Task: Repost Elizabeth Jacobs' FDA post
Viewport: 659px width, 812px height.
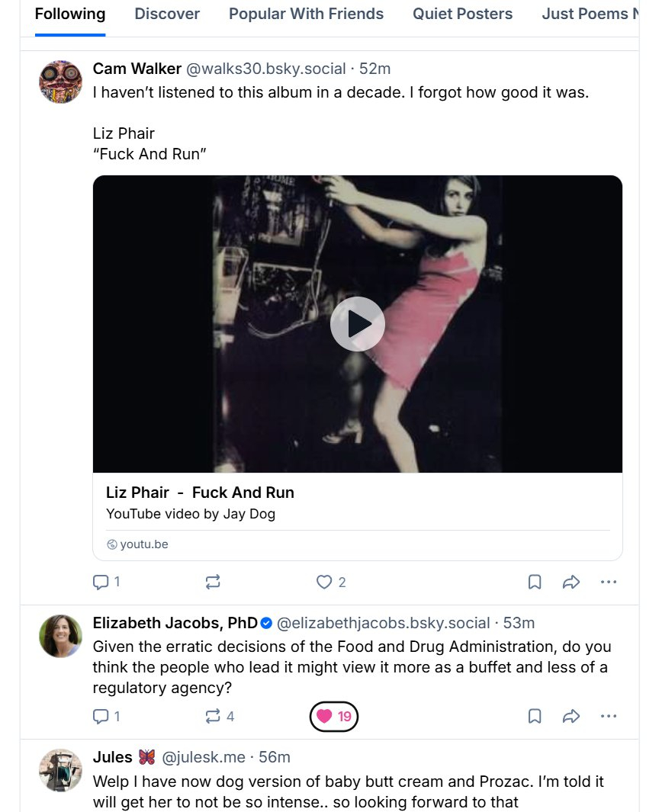Action: click(219, 717)
